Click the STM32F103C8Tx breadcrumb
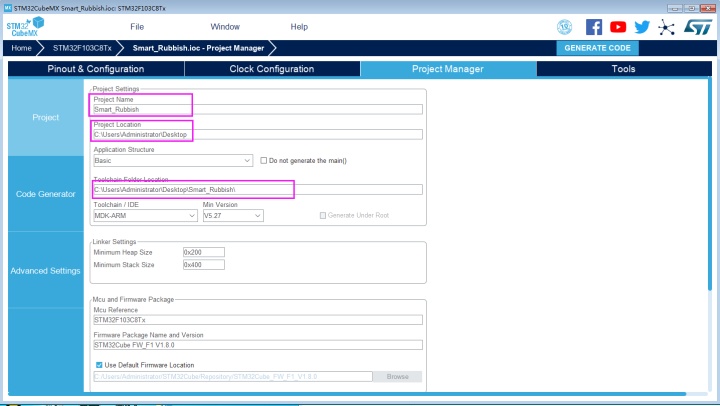Viewport: 720px width, 406px height. (x=82, y=48)
